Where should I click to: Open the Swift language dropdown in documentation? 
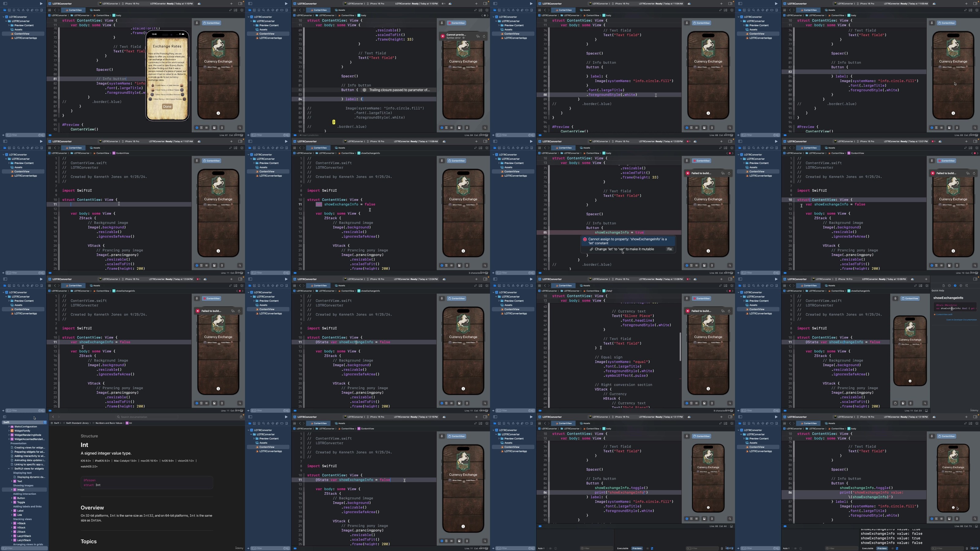point(24,422)
